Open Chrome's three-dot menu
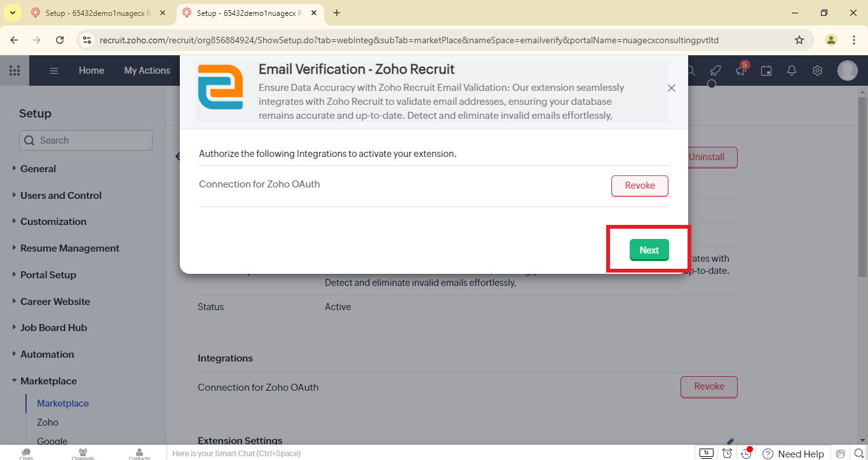868x460 pixels. tap(855, 40)
